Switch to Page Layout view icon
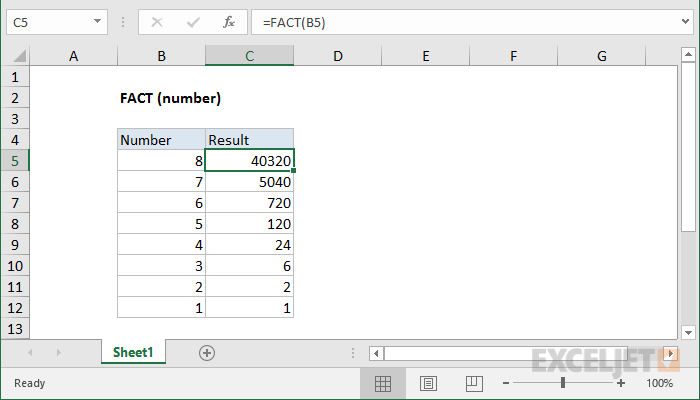The image size is (700, 400). 428,383
